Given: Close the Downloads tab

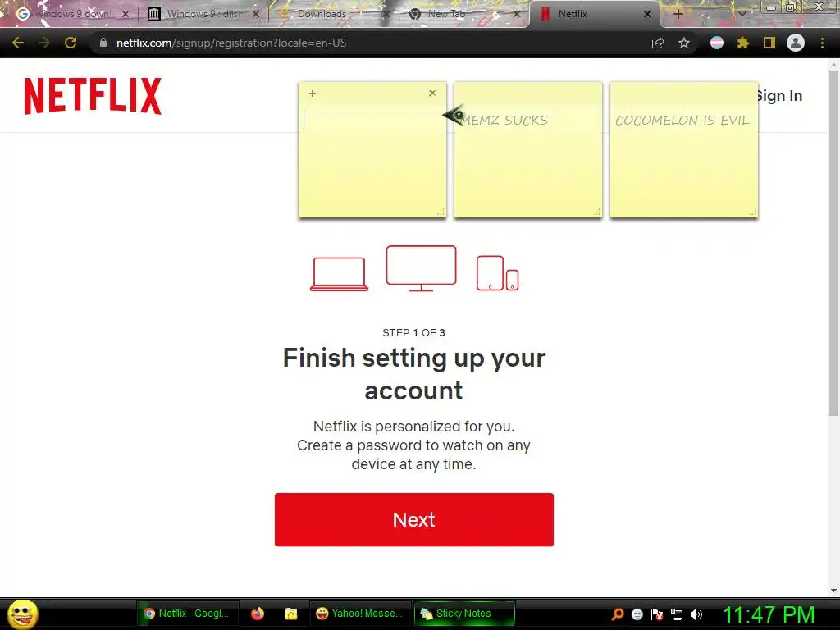Looking at the screenshot, I should (386, 15).
